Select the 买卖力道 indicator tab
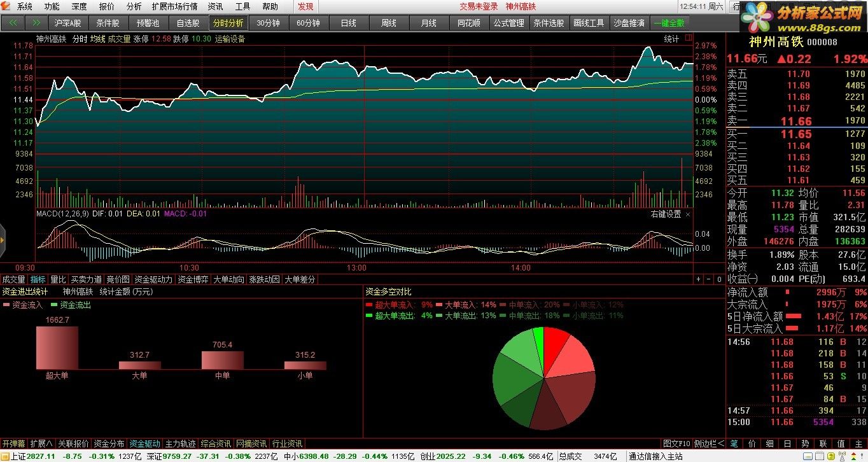Screen dimensions: 868x462 point(86,279)
